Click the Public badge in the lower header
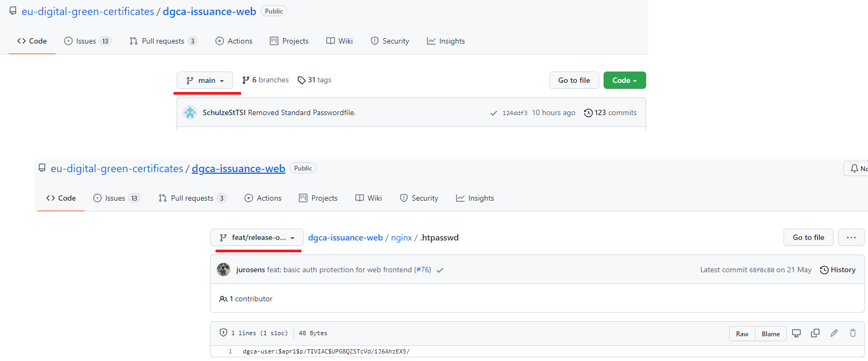The height and width of the screenshot is (361, 868). (303, 168)
